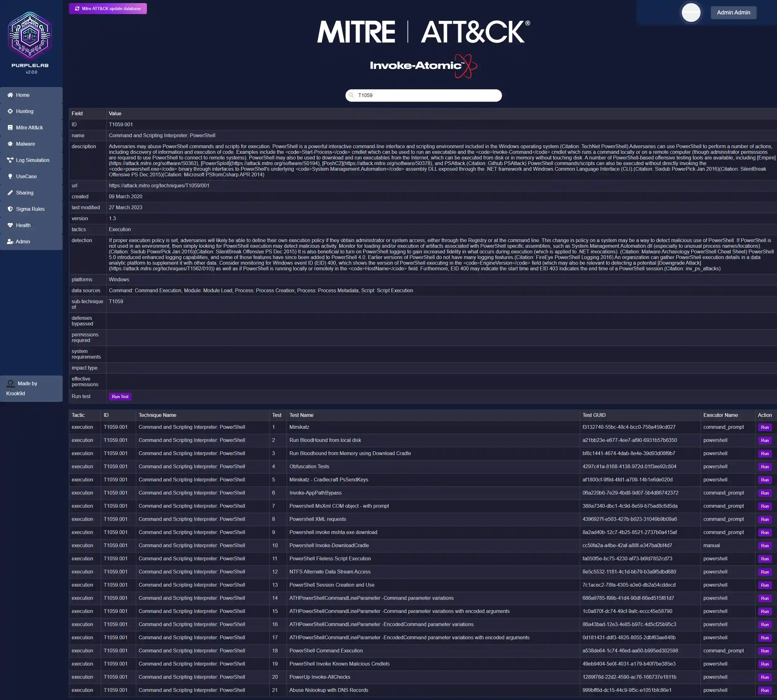This screenshot has width=777, height=700.
Task: Open the Admin panel from sidebar
Action: pyautogui.click(x=22, y=241)
